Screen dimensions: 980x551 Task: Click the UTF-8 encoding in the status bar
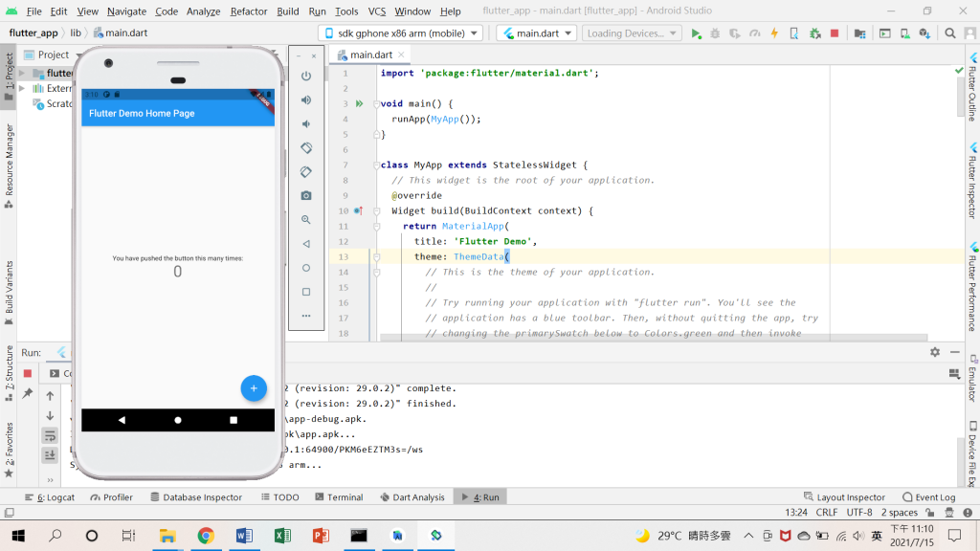click(859, 513)
